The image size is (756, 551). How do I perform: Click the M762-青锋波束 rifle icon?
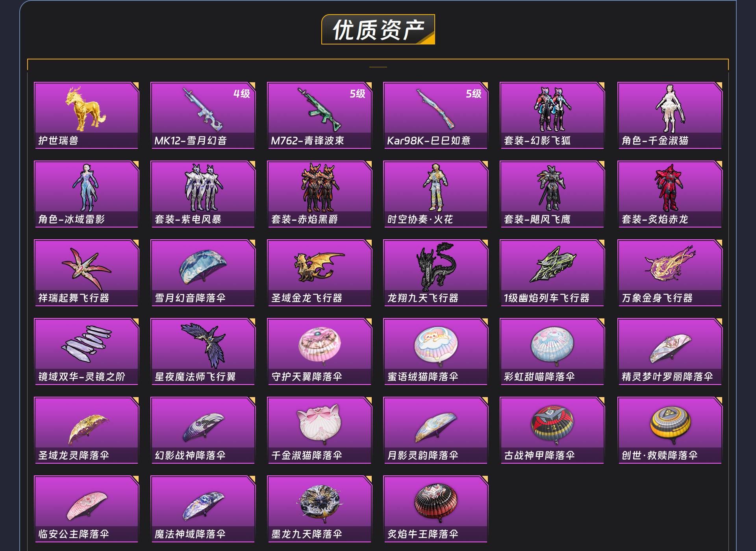(319, 109)
